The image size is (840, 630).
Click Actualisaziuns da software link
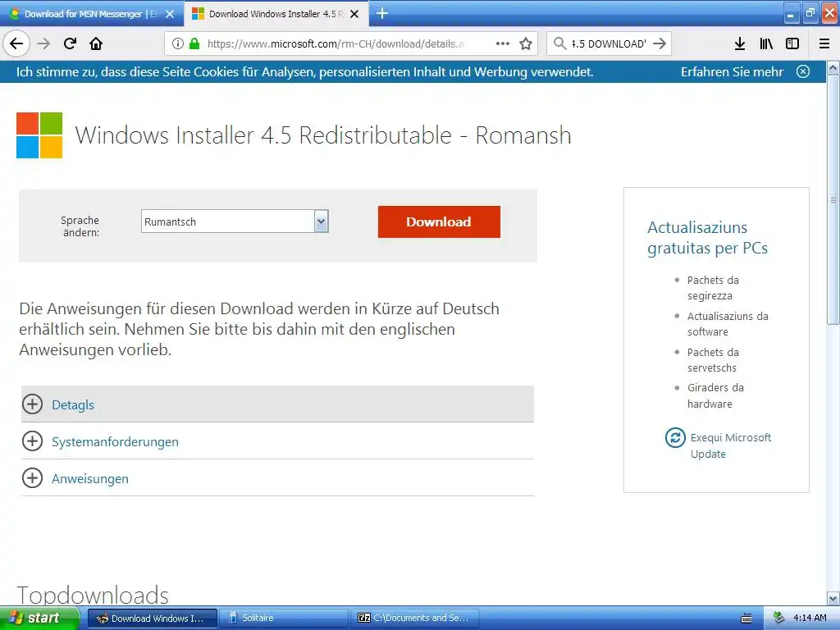pos(728,323)
